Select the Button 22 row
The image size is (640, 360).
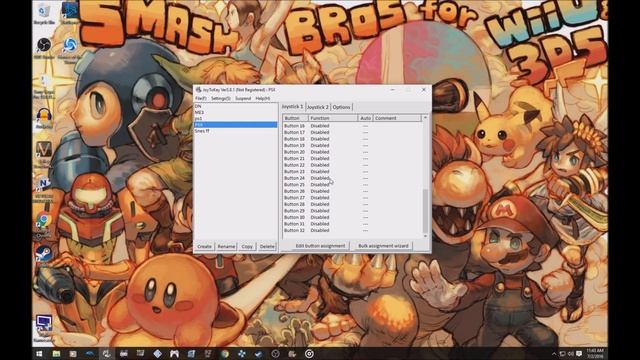point(352,165)
